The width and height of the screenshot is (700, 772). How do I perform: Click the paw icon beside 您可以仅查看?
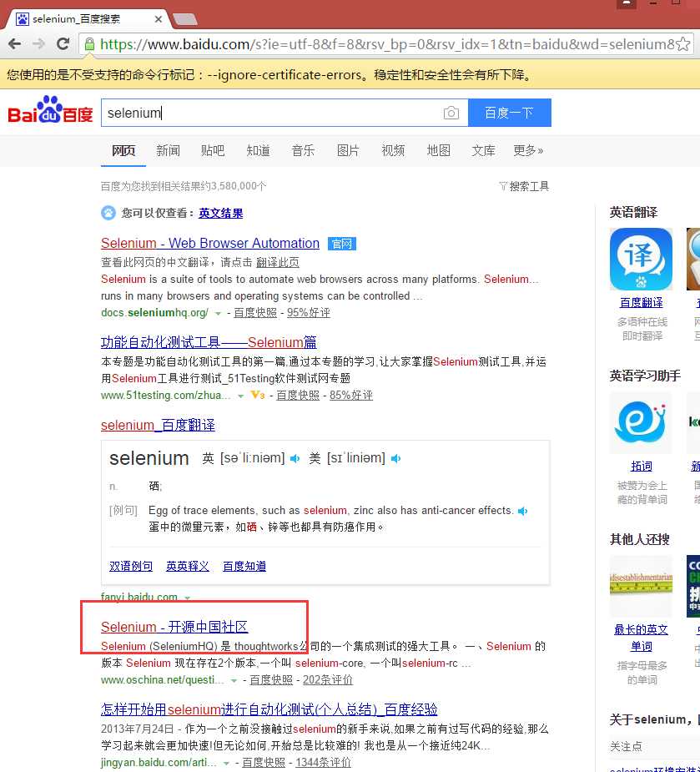pyautogui.click(x=108, y=213)
